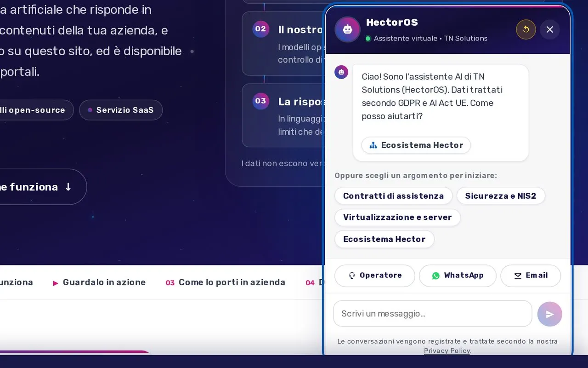Click the 03 step card La risposta

click(283, 115)
